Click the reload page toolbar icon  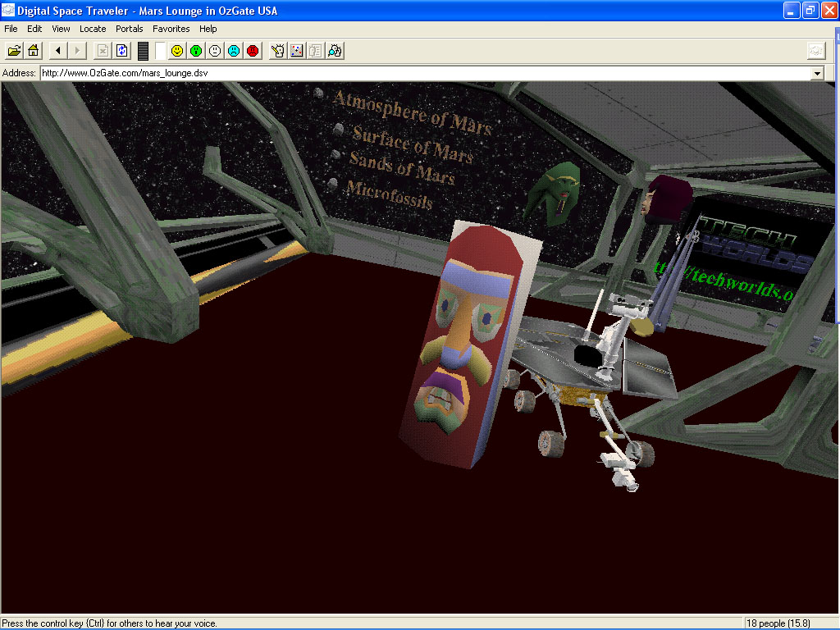[x=122, y=51]
